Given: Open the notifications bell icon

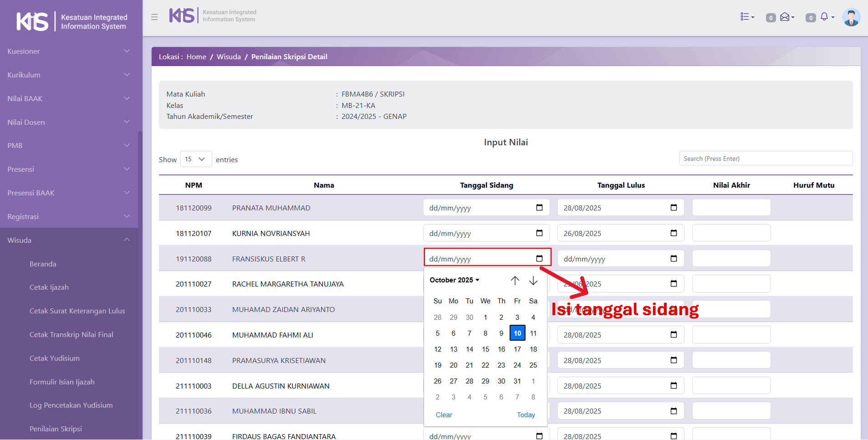Looking at the screenshot, I should tap(825, 17).
